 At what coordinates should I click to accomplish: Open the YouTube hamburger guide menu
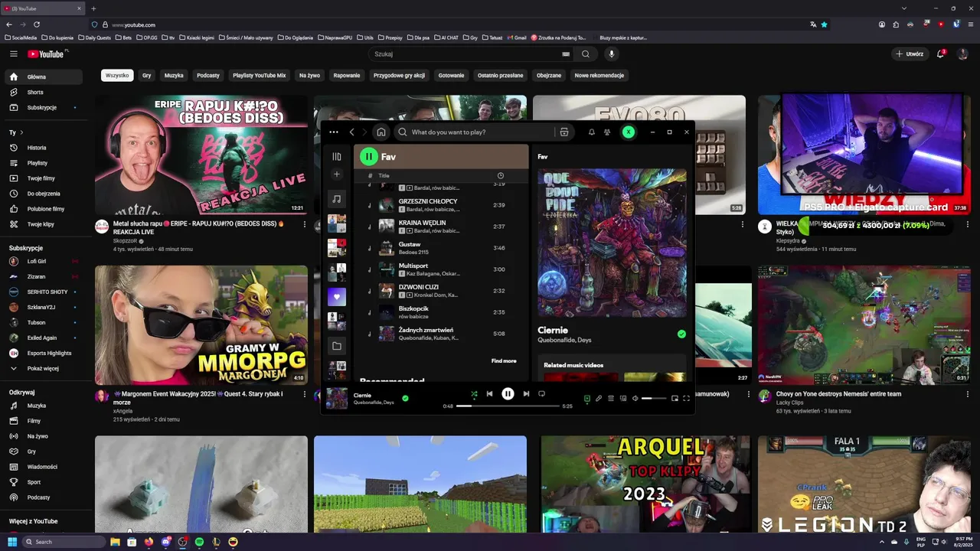13,54
